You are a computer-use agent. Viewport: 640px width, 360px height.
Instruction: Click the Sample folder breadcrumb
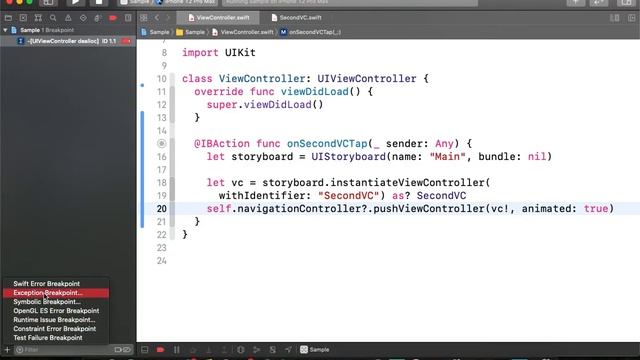pos(191,32)
